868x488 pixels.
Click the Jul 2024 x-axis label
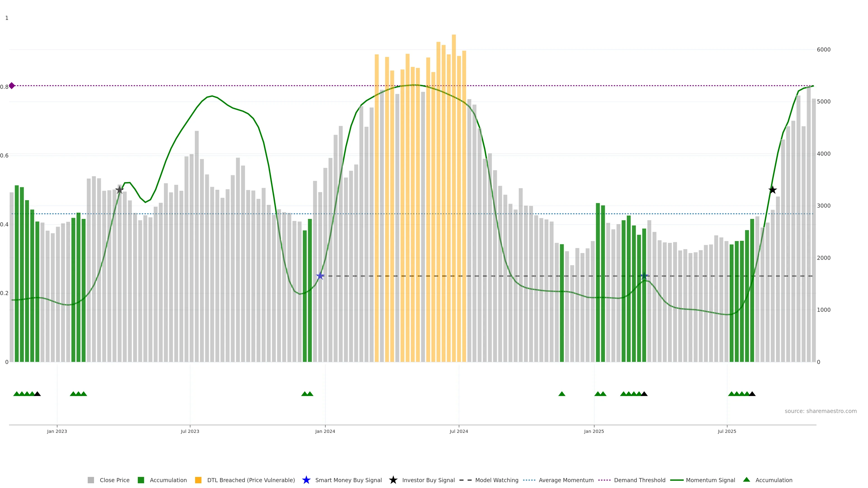click(459, 431)
